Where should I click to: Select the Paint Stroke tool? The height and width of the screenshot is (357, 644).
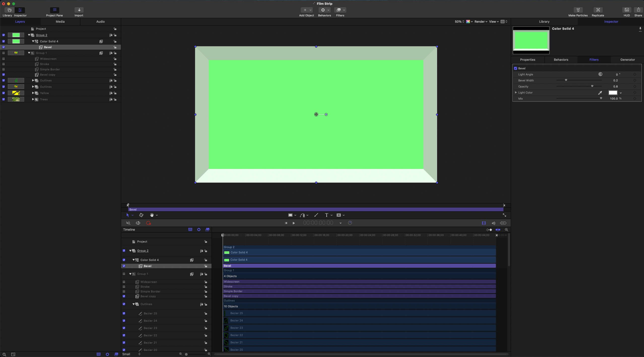point(316,215)
